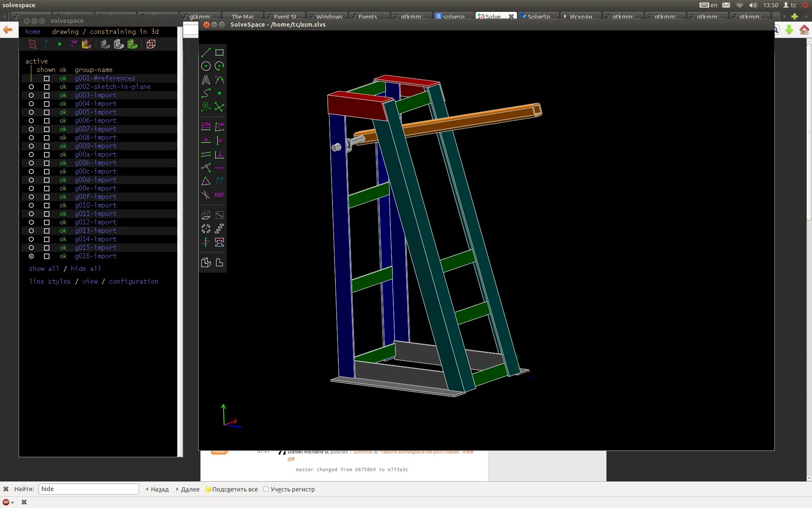
Task: Switch to the Windows browser tab
Action: point(329,17)
